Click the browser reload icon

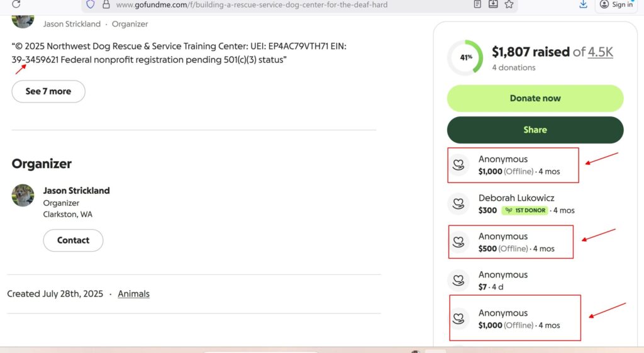click(16, 4)
